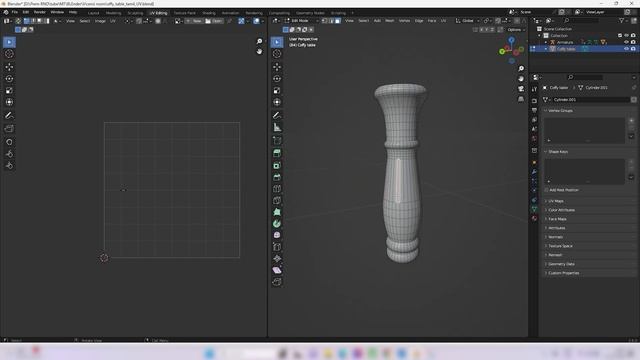This screenshot has height=360, width=640.
Task: Switch to the Layout workspace tab
Action: pos(93,13)
